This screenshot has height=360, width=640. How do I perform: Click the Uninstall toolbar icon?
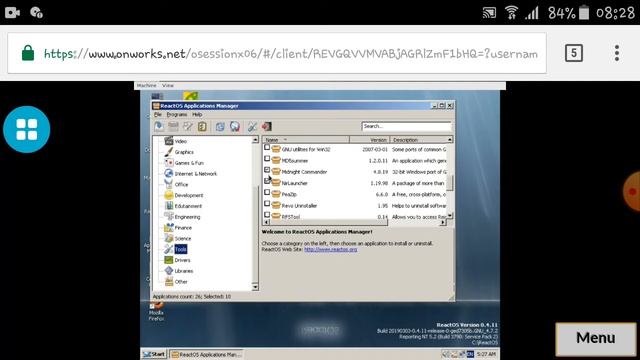[173, 127]
